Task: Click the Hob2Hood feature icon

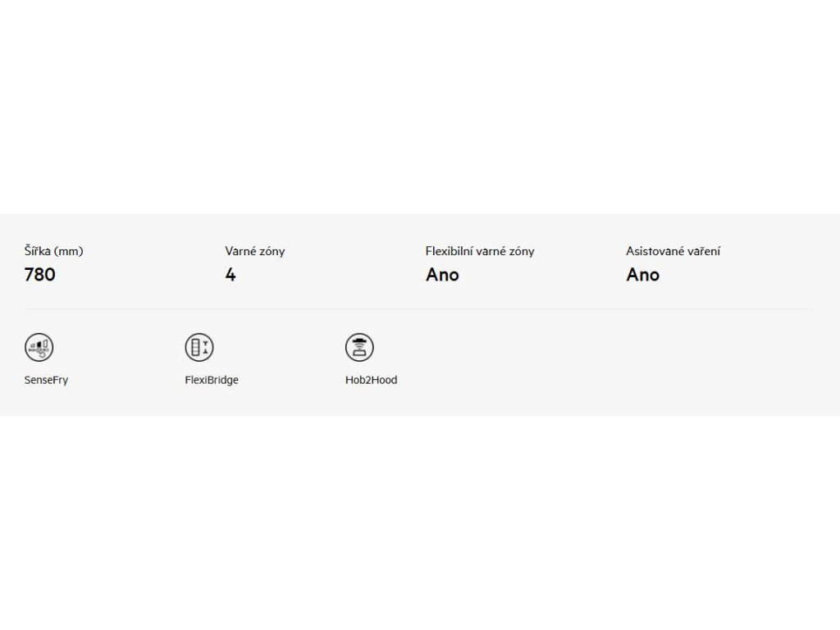Action: click(359, 347)
